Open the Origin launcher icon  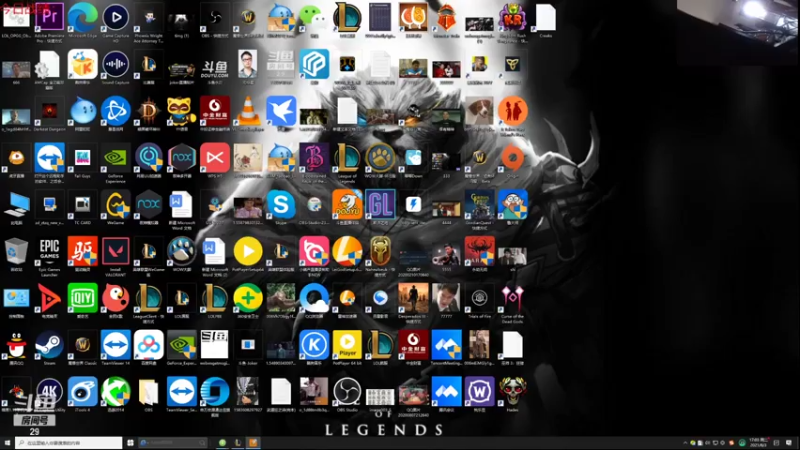click(512, 158)
